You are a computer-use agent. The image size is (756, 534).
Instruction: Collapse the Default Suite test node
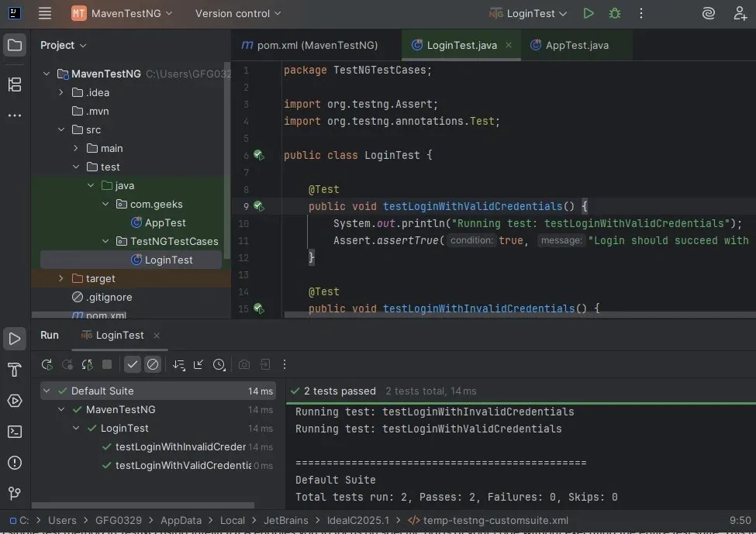point(47,391)
